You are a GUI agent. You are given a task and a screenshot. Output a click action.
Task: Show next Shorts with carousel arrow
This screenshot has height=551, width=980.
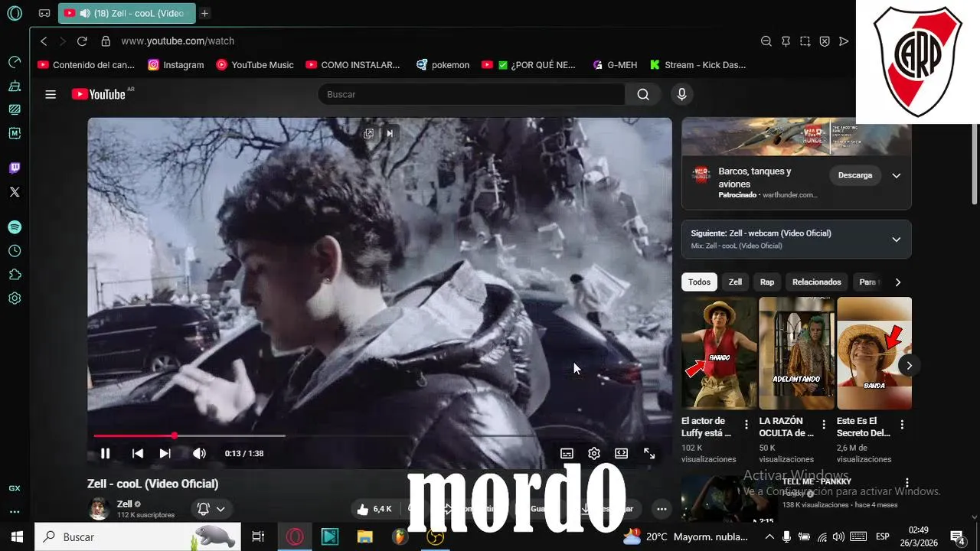(x=909, y=366)
